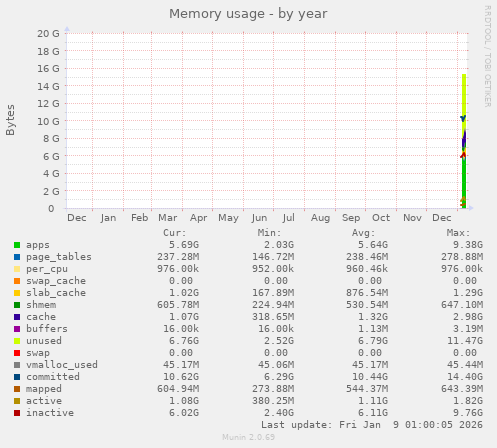Select the 'inactive' legend label
The height and width of the screenshot is (448, 497).
coord(50,413)
